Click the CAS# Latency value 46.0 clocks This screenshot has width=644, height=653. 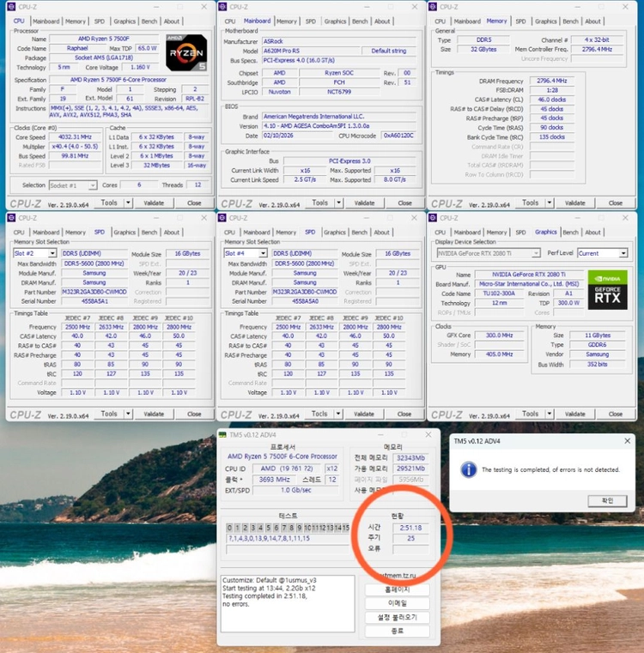(551, 100)
